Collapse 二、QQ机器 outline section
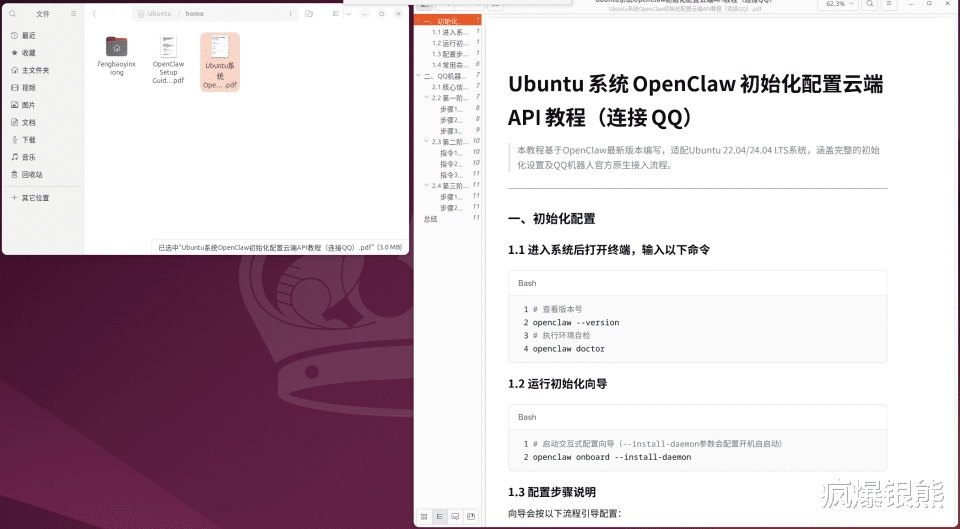Screen dimensions: 960x529 (x=418, y=76)
